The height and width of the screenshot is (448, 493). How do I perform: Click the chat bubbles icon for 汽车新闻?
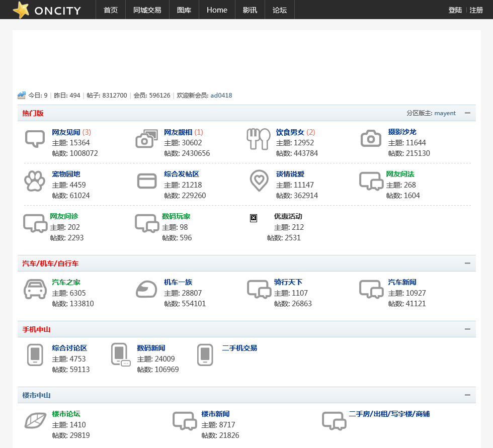(x=371, y=289)
